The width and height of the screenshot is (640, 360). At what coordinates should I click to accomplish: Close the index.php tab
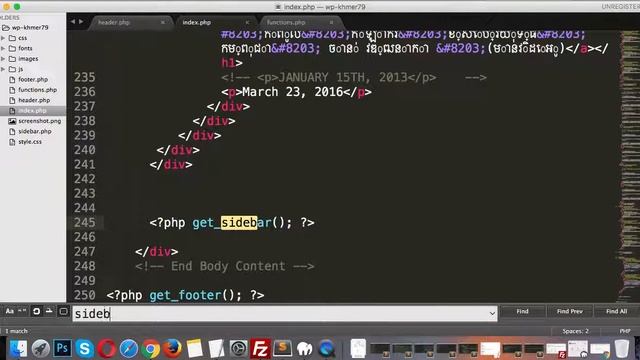pyautogui.click(x=247, y=22)
